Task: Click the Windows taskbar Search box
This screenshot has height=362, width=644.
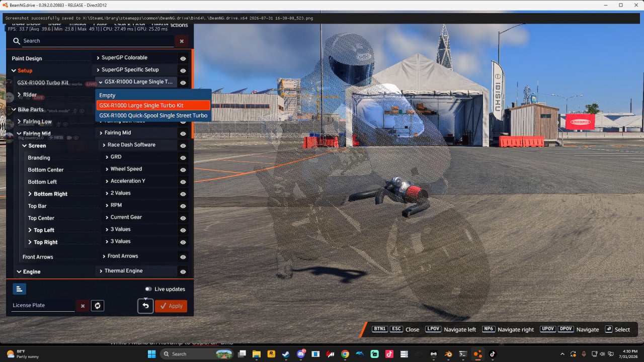Action: pos(197,354)
